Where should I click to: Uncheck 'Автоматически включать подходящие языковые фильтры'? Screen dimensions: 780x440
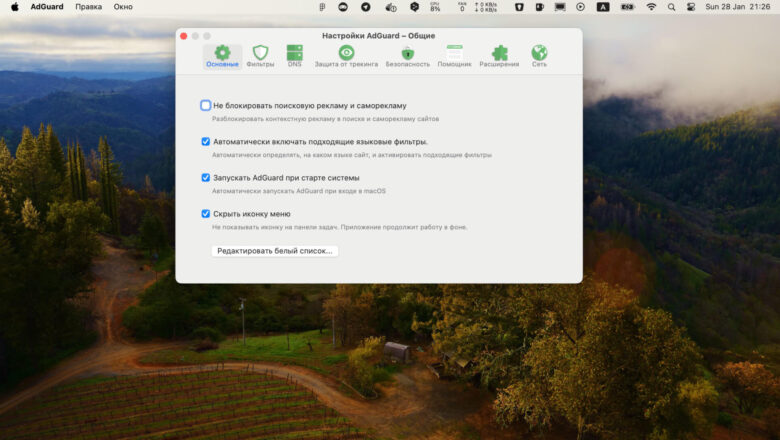click(205, 142)
